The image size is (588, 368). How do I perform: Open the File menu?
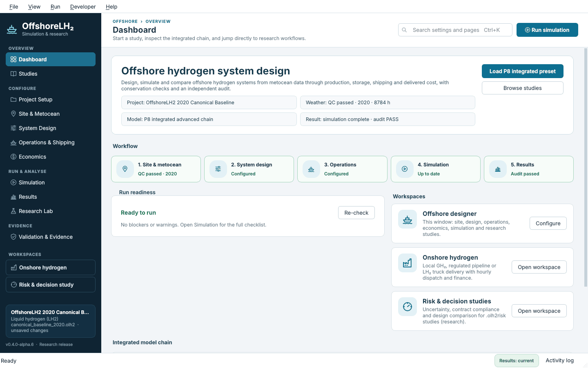pyautogui.click(x=14, y=7)
